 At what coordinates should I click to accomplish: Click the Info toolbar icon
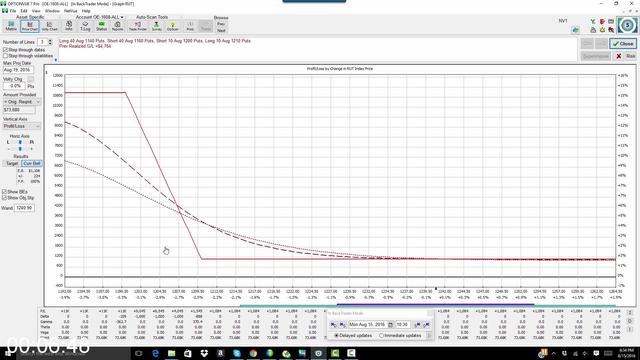coord(69,26)
